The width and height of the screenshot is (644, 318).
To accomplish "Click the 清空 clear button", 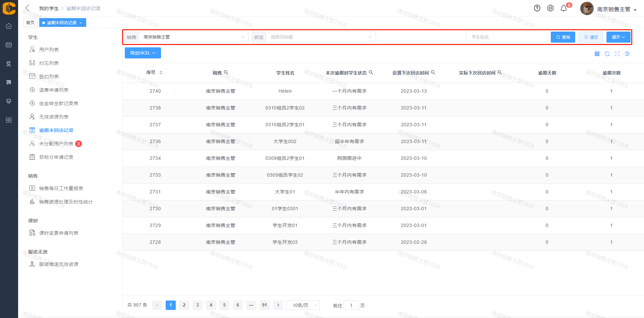I will (591, 37).
